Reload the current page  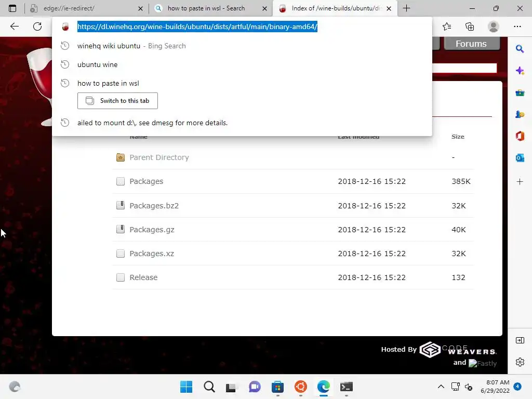tap(37, 26)
